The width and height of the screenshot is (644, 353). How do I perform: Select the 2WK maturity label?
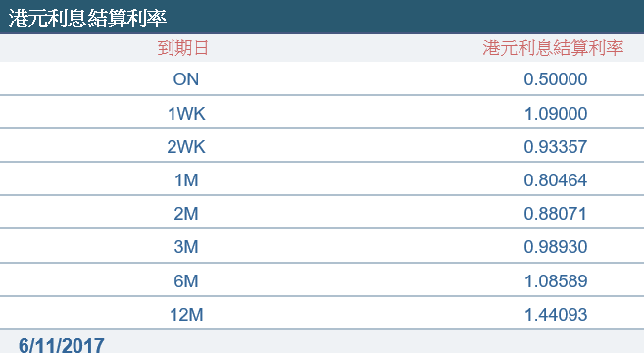186,147
